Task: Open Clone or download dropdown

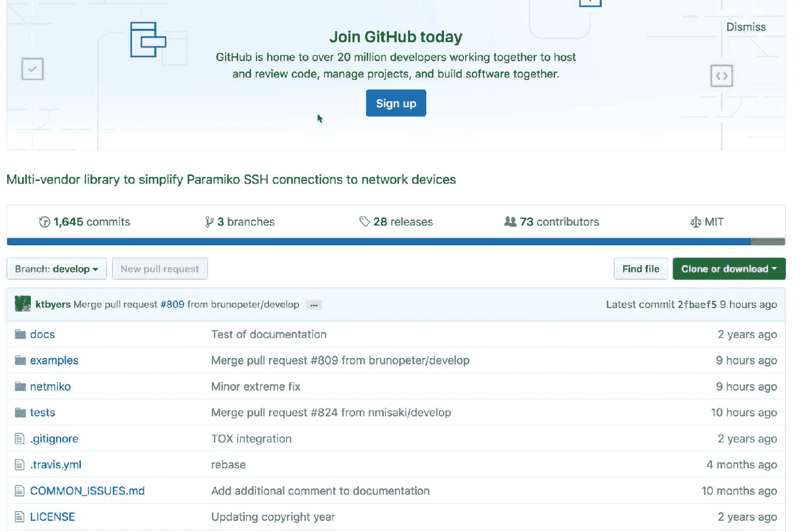Action: click(x=729, y=269)
